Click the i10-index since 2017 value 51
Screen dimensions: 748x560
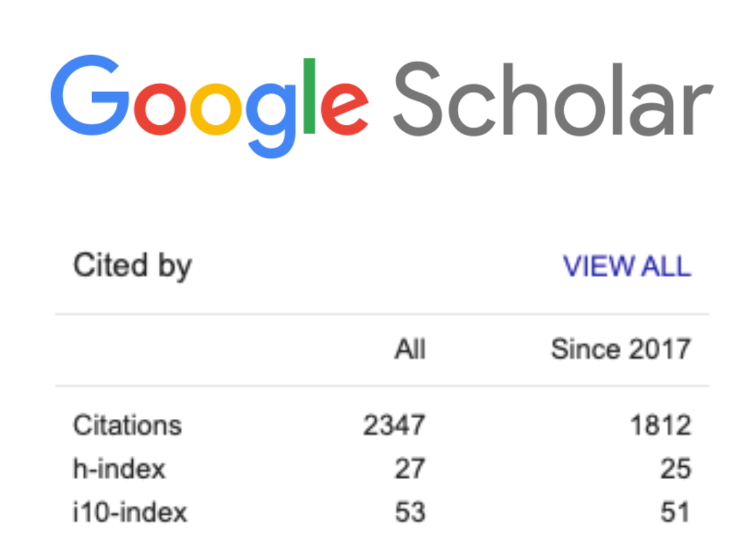(x=675, y=512)
